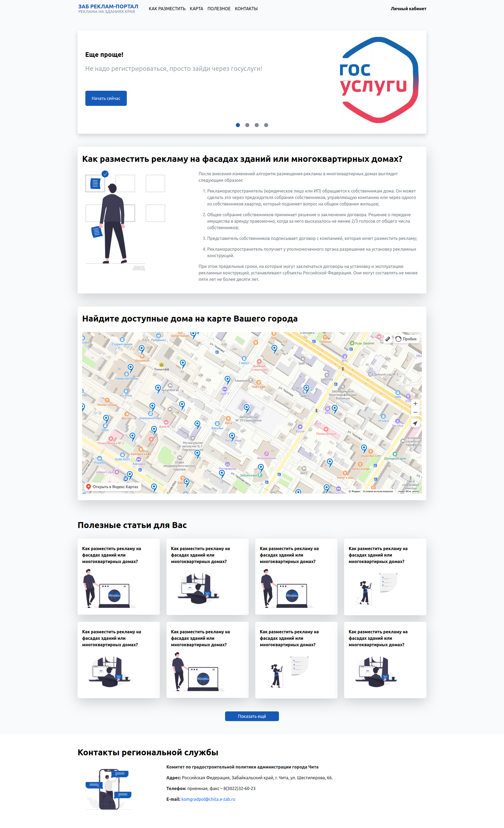Toggle the Пробки traffic layer on the map
The width and height of the screenshot is (504, 828).
pyautogui.click(x=406, y=339)
